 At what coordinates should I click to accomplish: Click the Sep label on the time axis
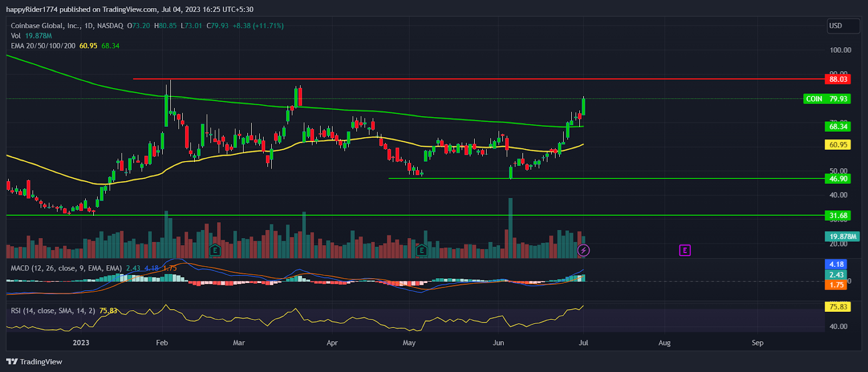pos(757,343)
